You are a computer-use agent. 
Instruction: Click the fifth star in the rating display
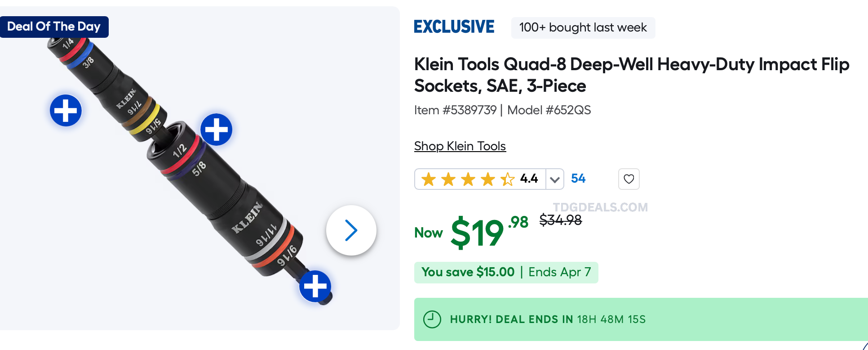click(x=507, y=179)
